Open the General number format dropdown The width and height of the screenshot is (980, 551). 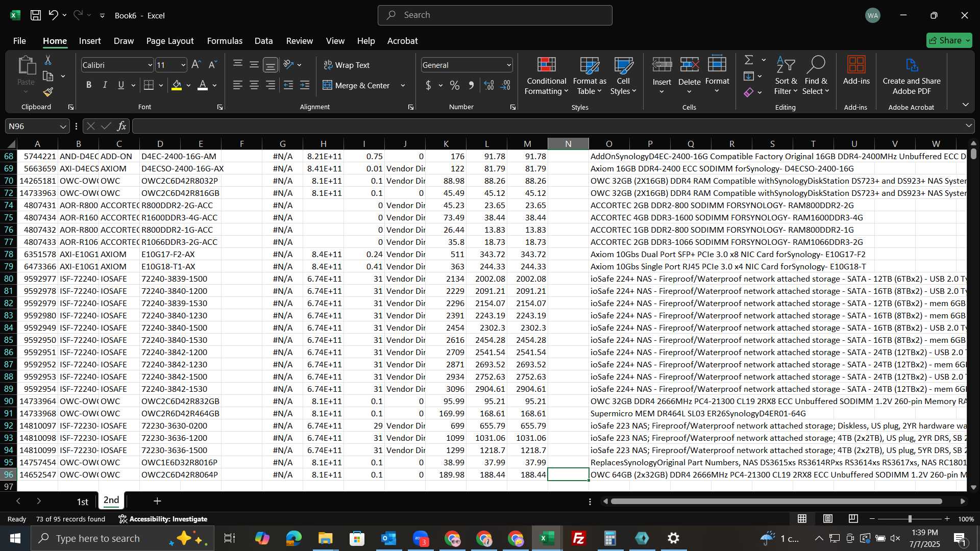point(509,65)
